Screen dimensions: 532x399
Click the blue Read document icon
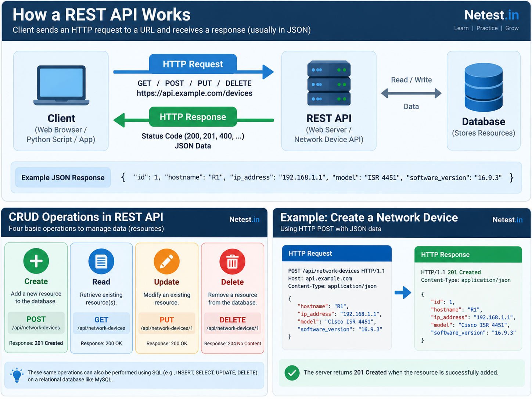coord(101,262)
